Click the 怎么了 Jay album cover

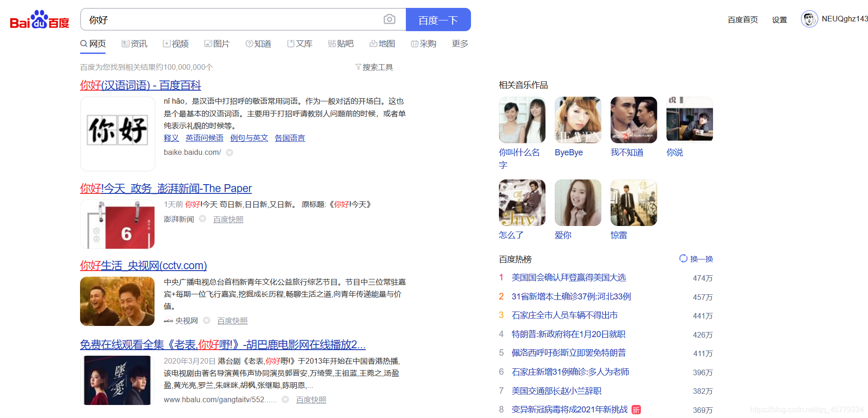pos(522,203)
